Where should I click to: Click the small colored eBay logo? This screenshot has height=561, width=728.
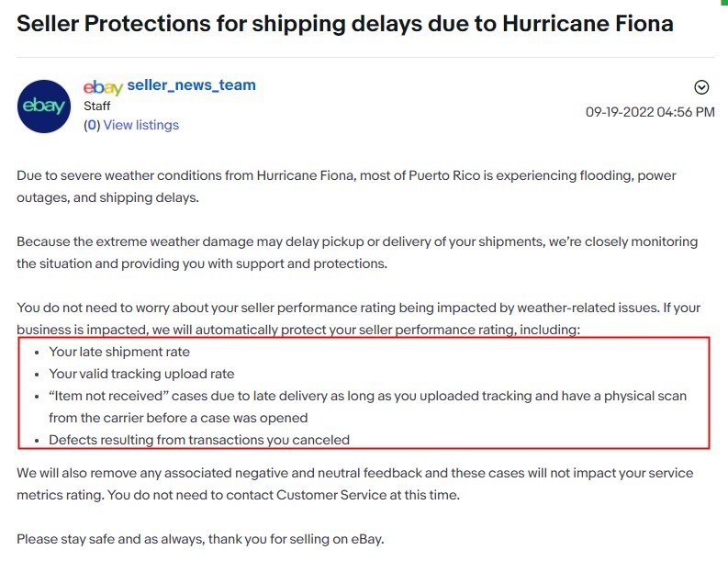pyautogui.click(x=103, y=87)
